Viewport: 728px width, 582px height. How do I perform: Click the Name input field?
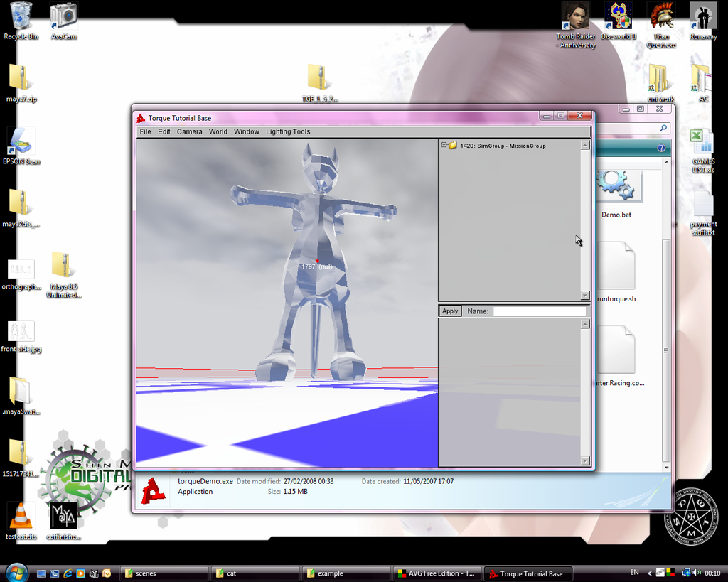[x=540, y=311]
